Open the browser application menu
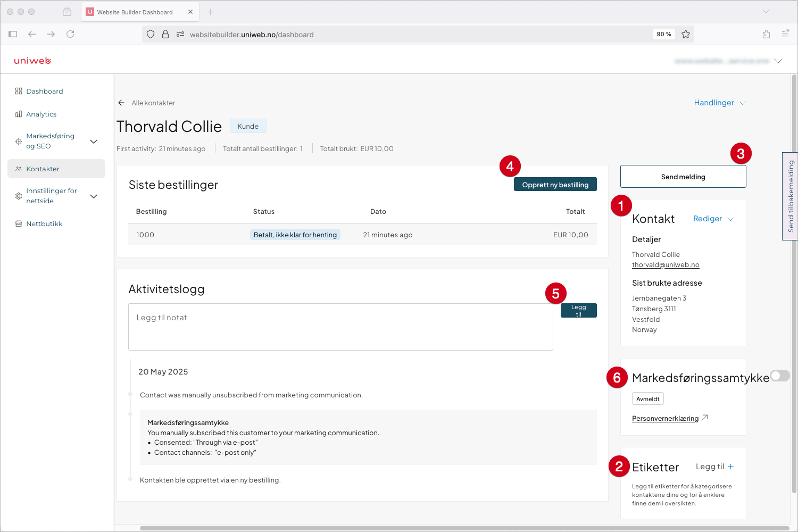Viewport: 798px width, 532px height. (x=785, y=34)
